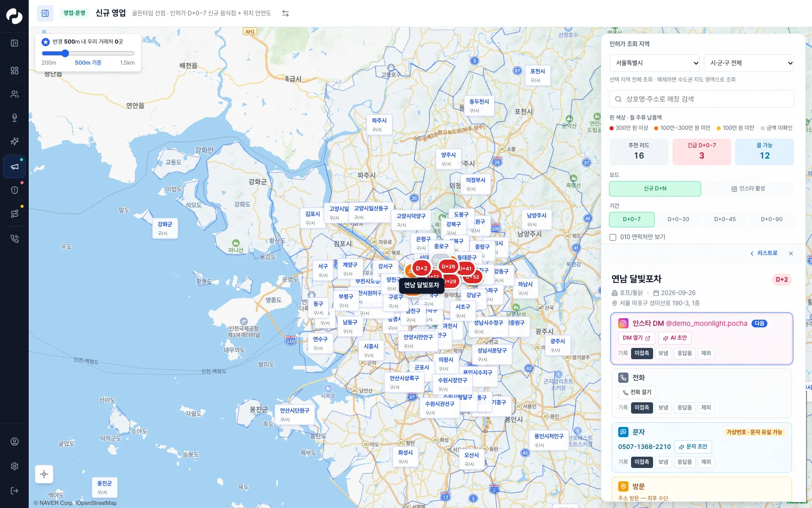Click the 추천 리드 16 stat card
The width and height of the screenshot is (812, 508).
coord(639,152)
